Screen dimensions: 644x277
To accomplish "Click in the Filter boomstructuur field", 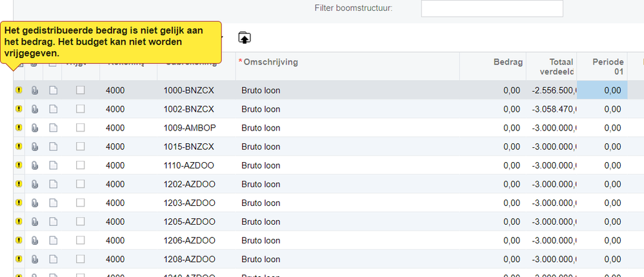I will (x=492, y=8).
